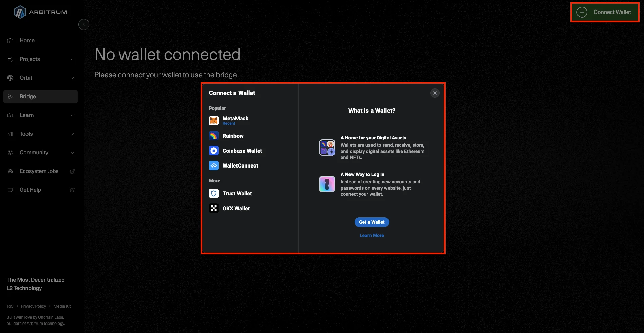
Task: Choose Trust Wallet option
Action: [x=250, y=193]
